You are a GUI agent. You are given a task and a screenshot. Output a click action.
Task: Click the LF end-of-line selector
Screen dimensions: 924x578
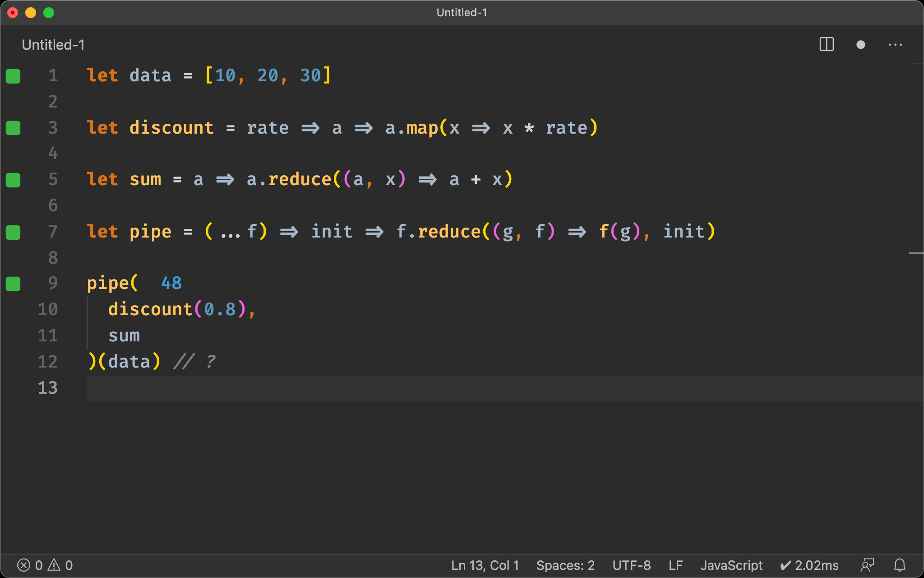[675, 565]
